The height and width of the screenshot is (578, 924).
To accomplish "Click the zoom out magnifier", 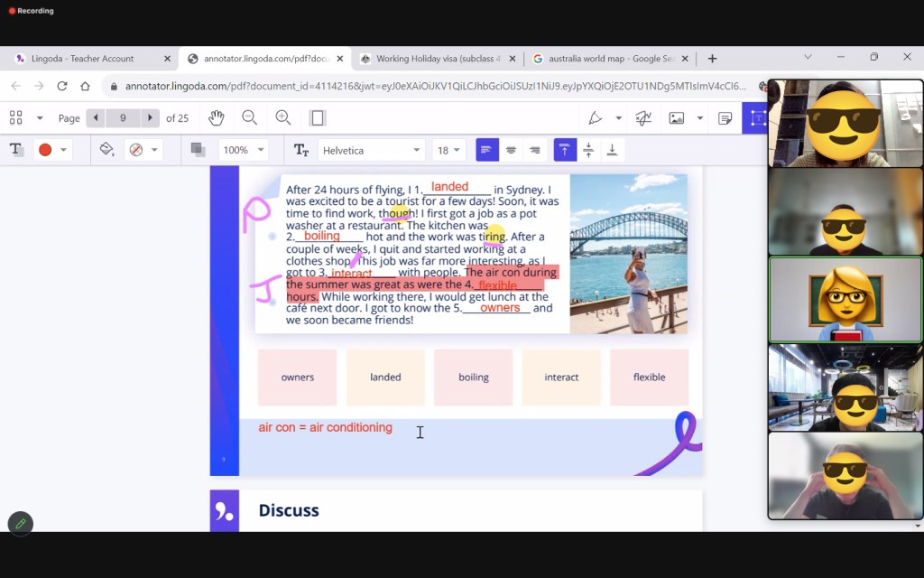I will pyautogui.click(x=249, y=118).
